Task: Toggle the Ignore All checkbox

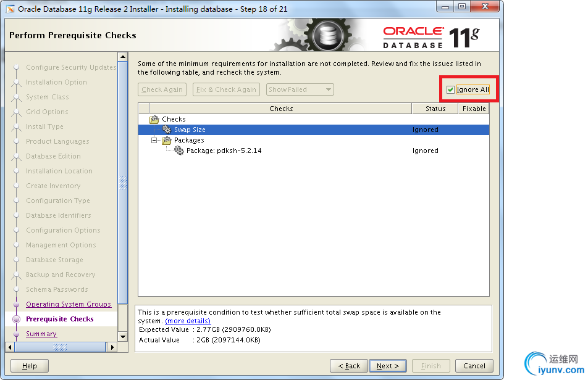Action: click(x=450, y=90)
